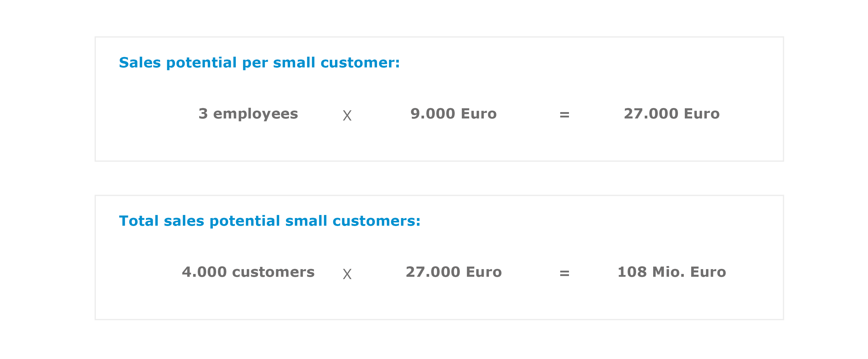This screenshot has height=359, width=868.
Task: Click the word 'customers:' ending the second heading
Action: click(376, 221)
